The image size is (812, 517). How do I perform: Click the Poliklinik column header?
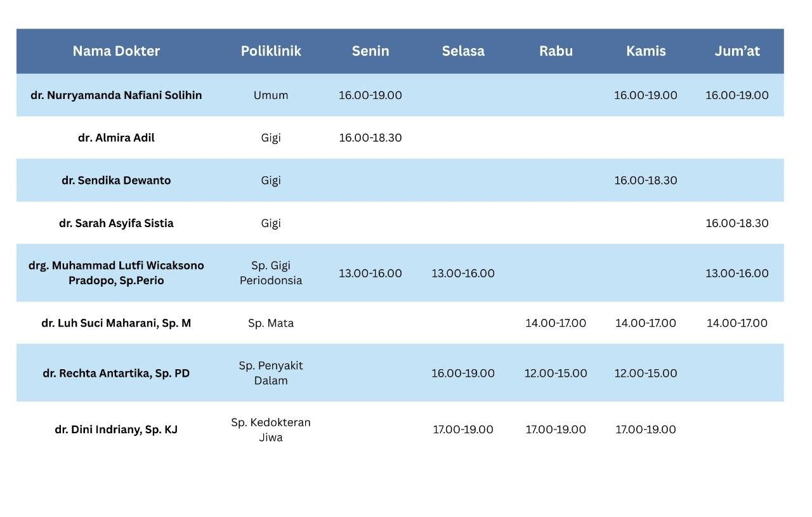click(271, 51)
